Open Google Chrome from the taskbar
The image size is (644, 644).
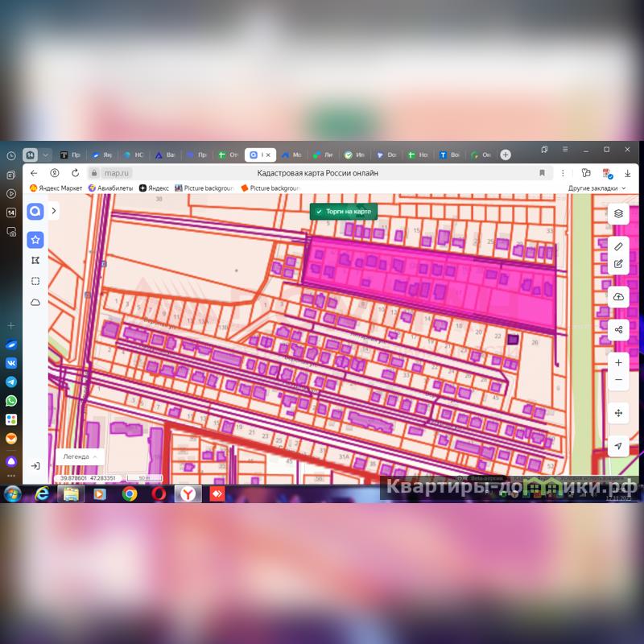point(129,493)
